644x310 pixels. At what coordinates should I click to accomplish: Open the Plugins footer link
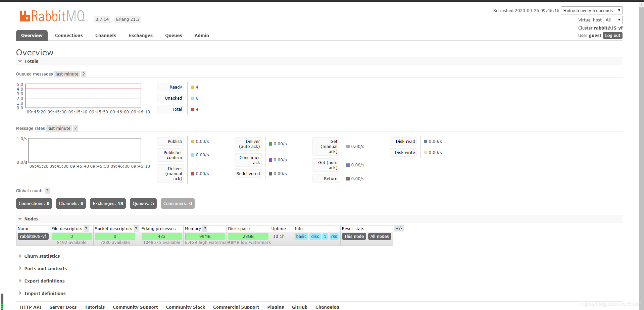(x=276, y=307)
